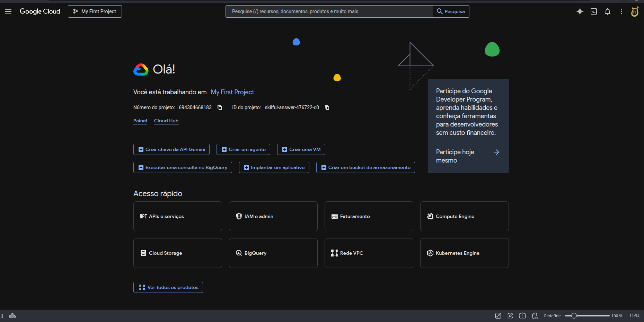Click the screenshot capture icon in status bar
Viewport: 644px width, 322px height.
[x=510, y=316]
